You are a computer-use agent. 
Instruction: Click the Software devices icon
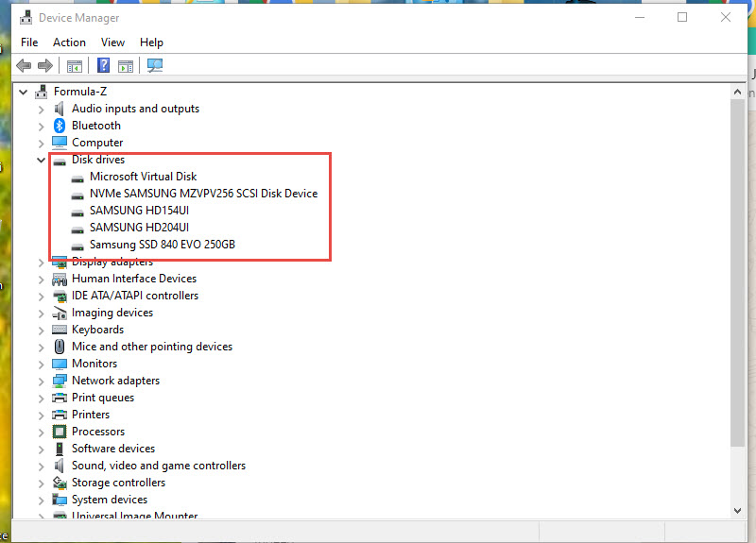point(60,450)
